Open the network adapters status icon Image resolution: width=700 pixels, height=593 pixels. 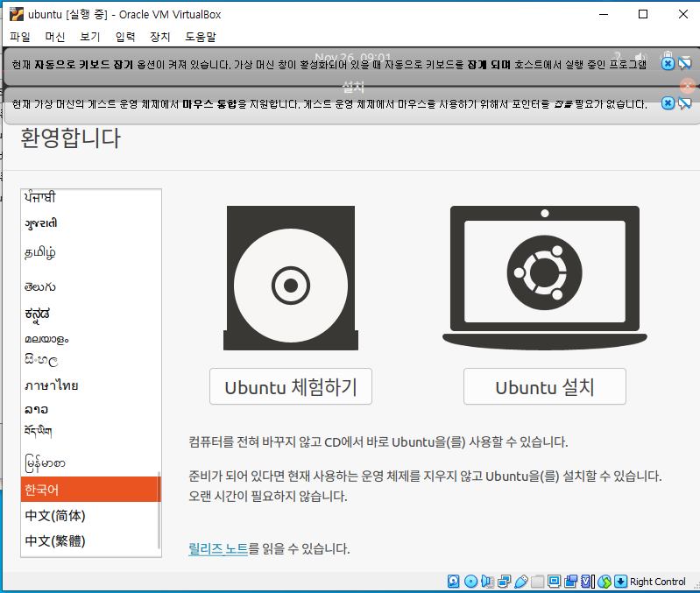(504, 581)
